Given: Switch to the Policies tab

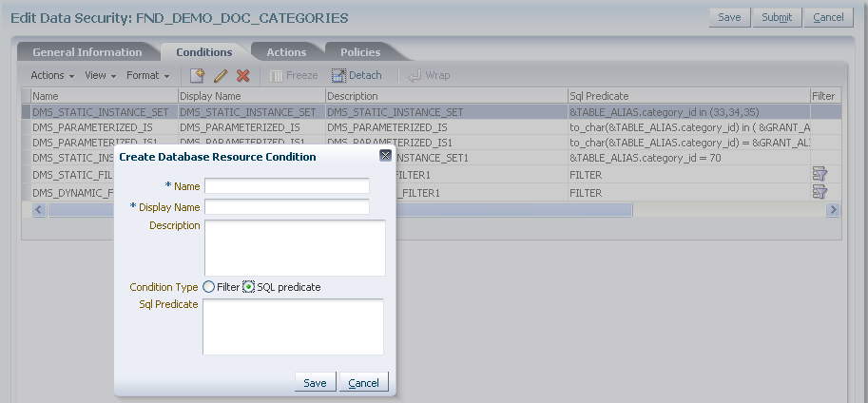Looking at the screenshot, I should click(x=360, y=52).
